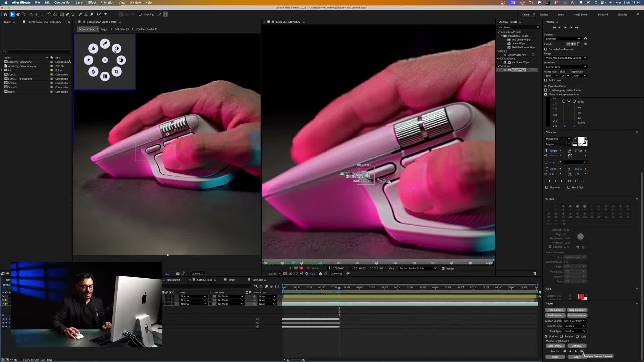Pick text color with Character eyedropper
The image size is (644, 362).
click(575, 139)
